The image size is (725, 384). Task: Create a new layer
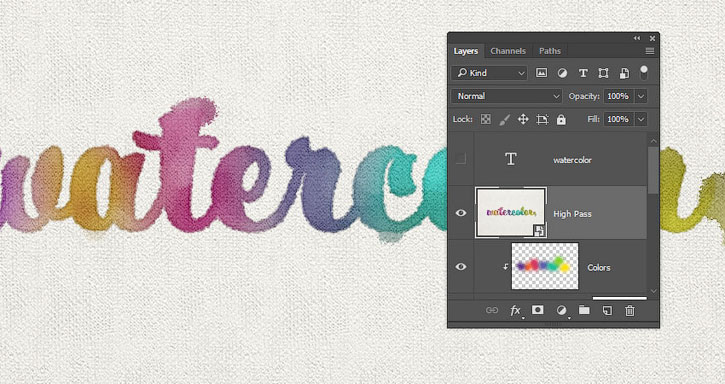pos(607,310)
